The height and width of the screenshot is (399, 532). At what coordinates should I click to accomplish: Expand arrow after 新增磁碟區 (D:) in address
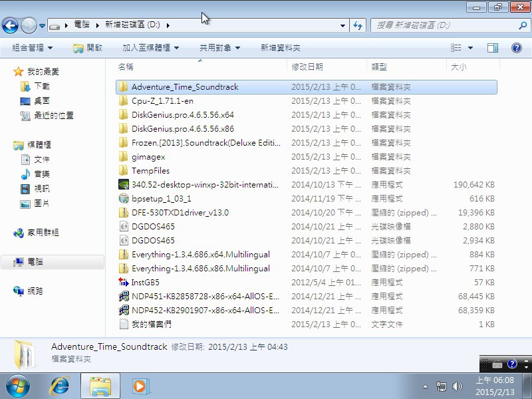click(168, 25)
